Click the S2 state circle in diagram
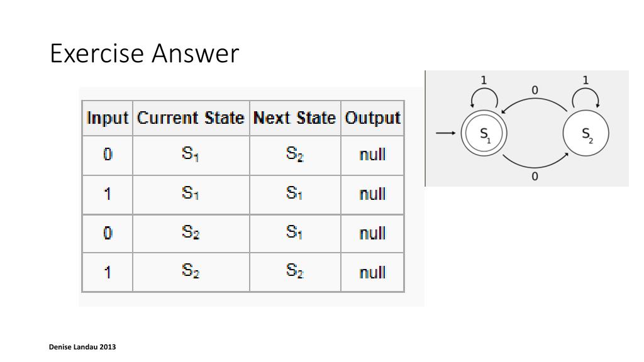The image size is (644, 362). [x=586, y=133]
